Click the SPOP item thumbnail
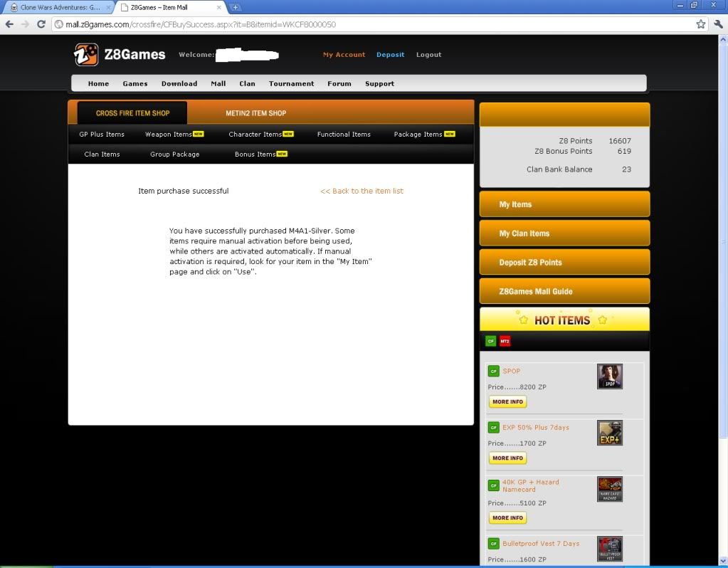 pyautogui.click(x=609, y=377)
